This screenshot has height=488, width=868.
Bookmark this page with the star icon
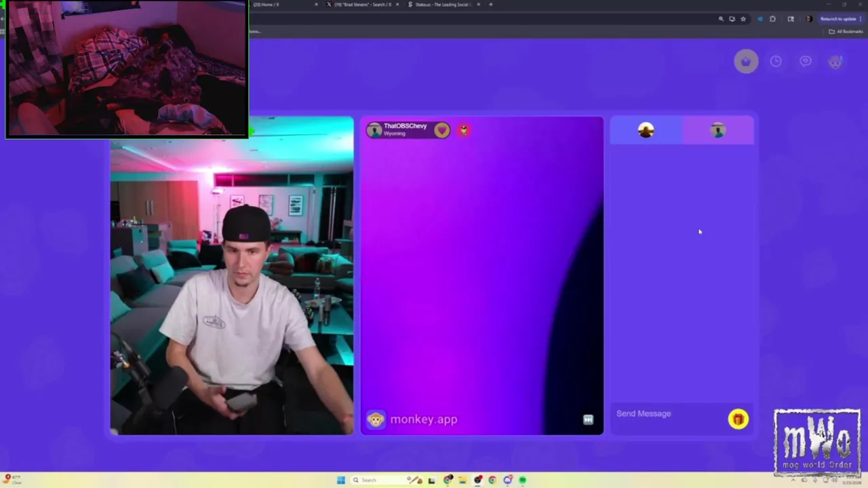pos(743,19)
